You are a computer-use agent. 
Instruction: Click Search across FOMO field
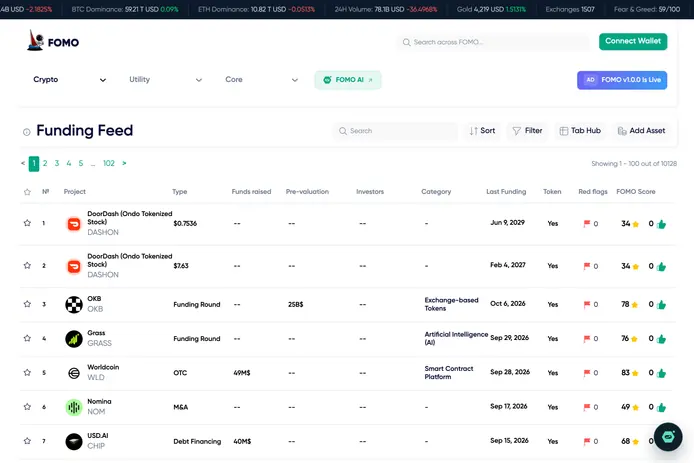[x=493, y=42]
